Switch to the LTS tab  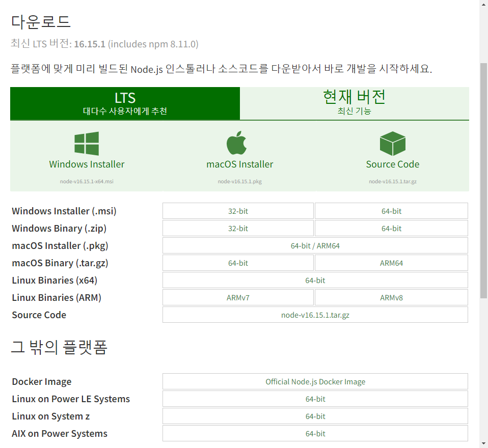click(x=125, y=103)
